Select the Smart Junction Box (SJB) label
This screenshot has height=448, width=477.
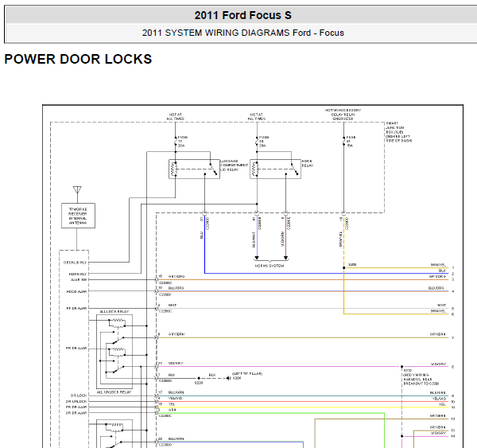coord(399,132)
